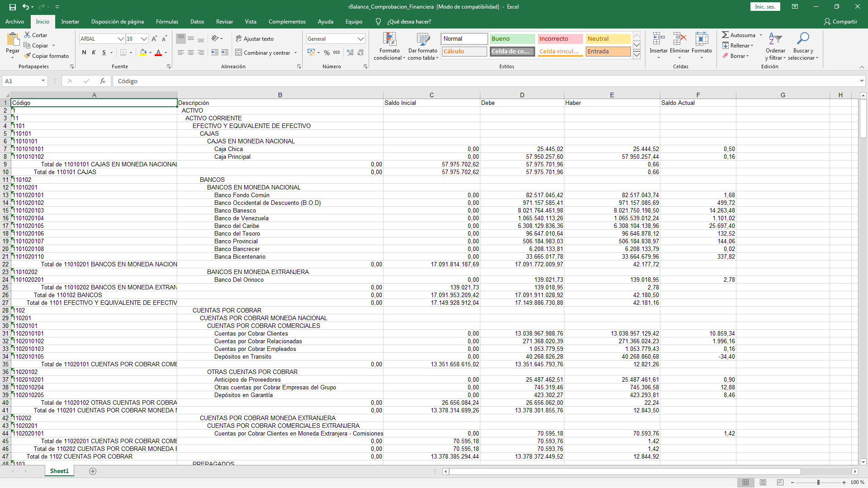Click the Compartir button
The image size is (868, 488).
(x=840, y=22)
